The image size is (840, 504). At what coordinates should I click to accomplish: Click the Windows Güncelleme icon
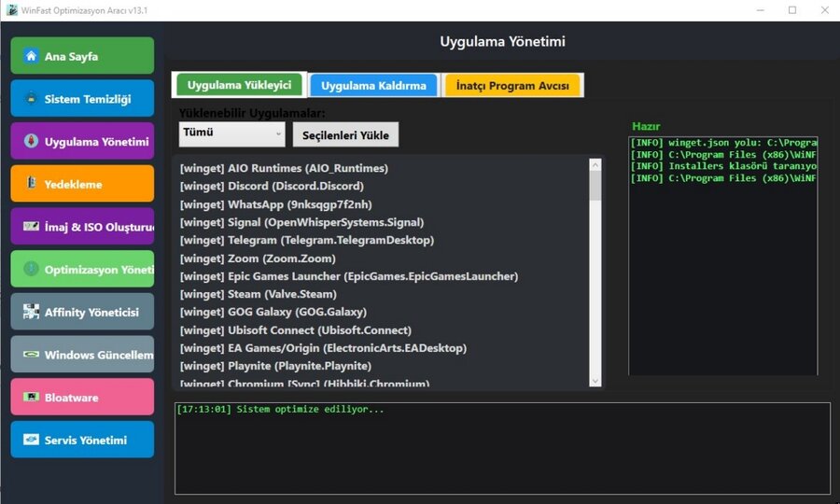(x=31, y=354)
